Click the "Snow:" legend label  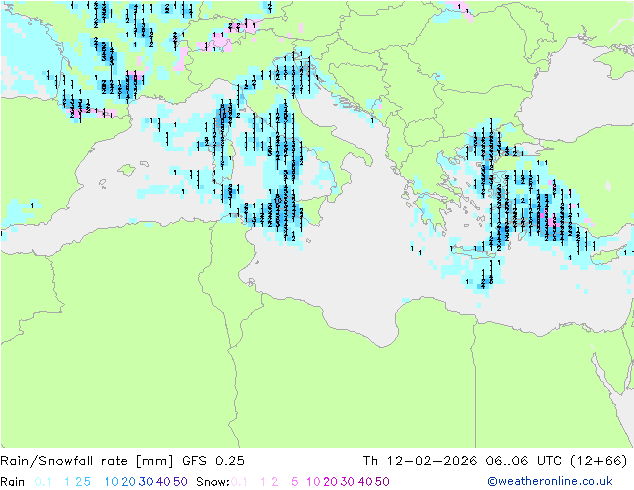coord(213,482)
